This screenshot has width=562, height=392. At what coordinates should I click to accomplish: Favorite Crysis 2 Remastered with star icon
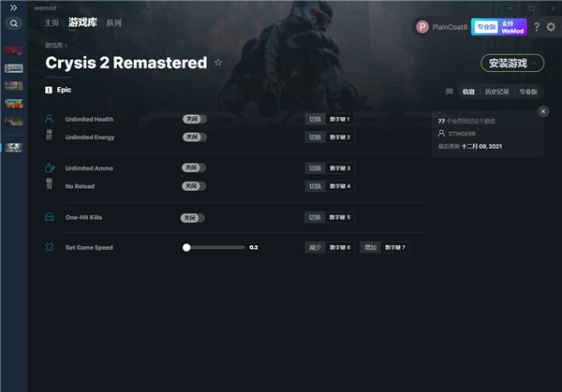click(x=218, y=63)
